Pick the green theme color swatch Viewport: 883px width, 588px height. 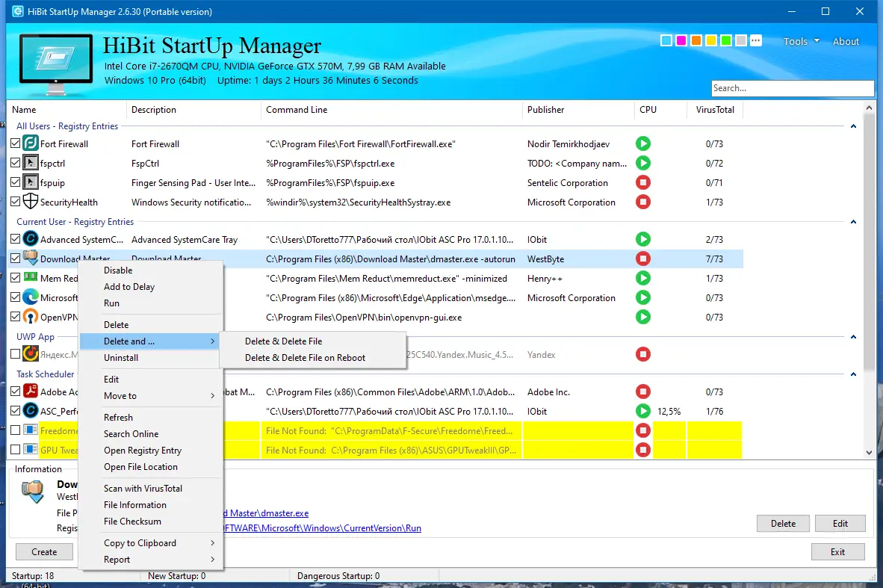tap(726, 40)
